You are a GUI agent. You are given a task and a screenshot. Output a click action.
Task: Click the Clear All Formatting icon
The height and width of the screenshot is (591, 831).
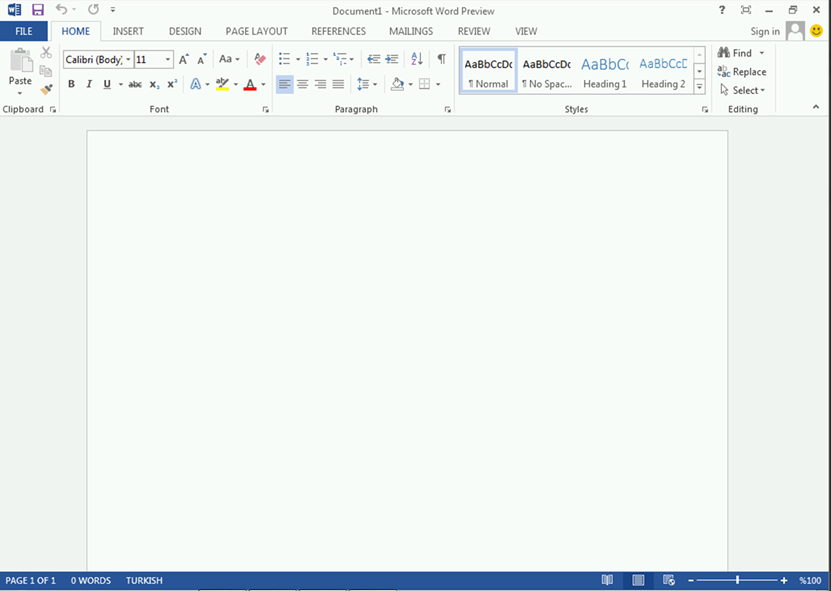click(260, 60)
